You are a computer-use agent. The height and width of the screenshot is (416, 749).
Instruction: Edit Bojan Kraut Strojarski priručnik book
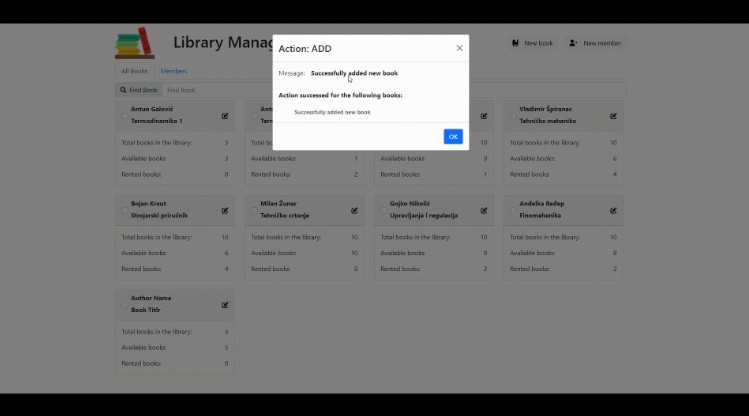225,210
